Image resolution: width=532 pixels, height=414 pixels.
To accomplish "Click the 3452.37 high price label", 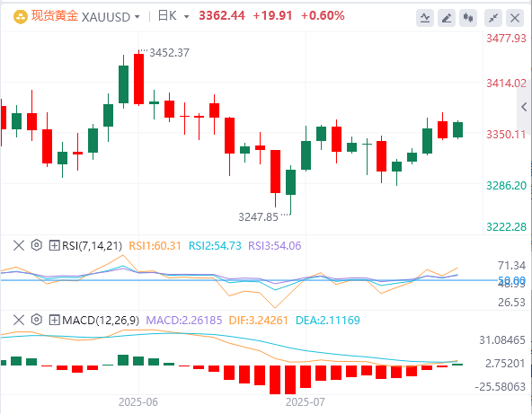I will [169, 53].
